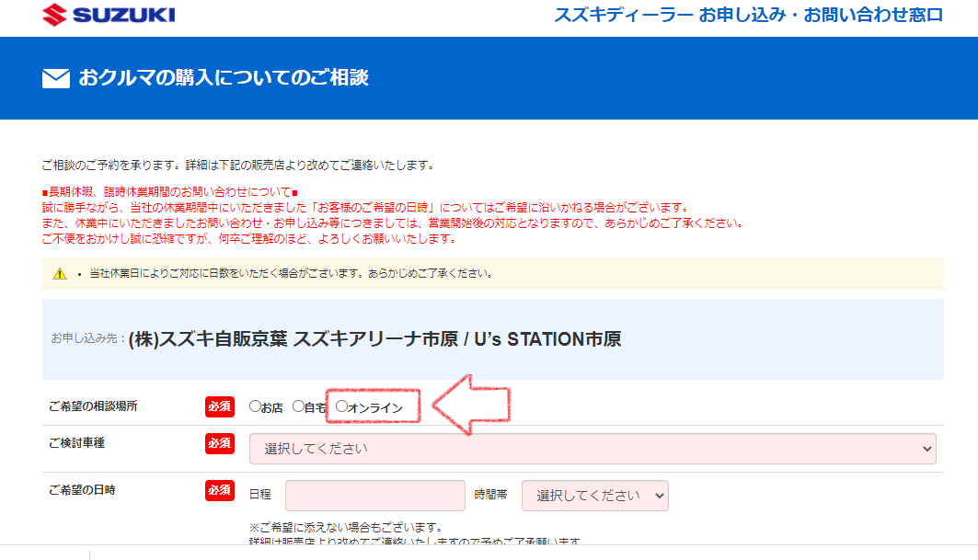Open the ご検討車種 dropdown

coord(593,449)
